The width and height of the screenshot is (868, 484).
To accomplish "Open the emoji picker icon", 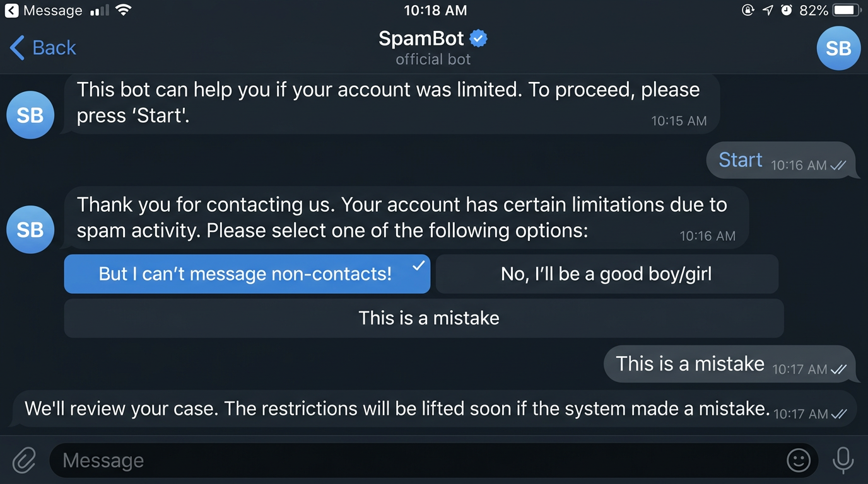I will [799, 461].
